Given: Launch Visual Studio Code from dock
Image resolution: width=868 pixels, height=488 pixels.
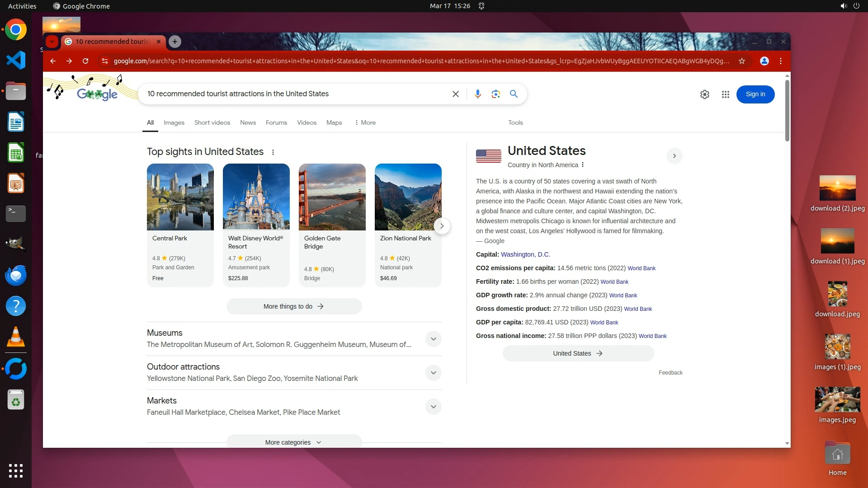Looking at the screenshot, I should tap(16, 60).
